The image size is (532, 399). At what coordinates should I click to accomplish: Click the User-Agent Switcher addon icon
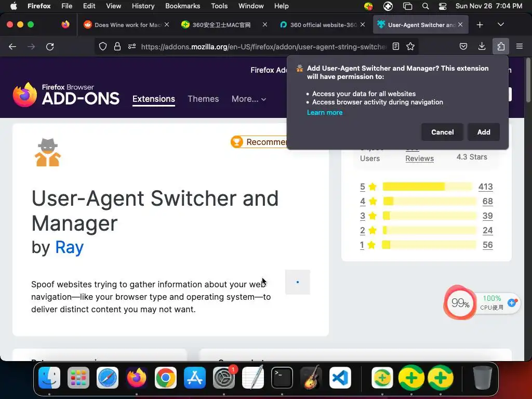click(48, 152)
